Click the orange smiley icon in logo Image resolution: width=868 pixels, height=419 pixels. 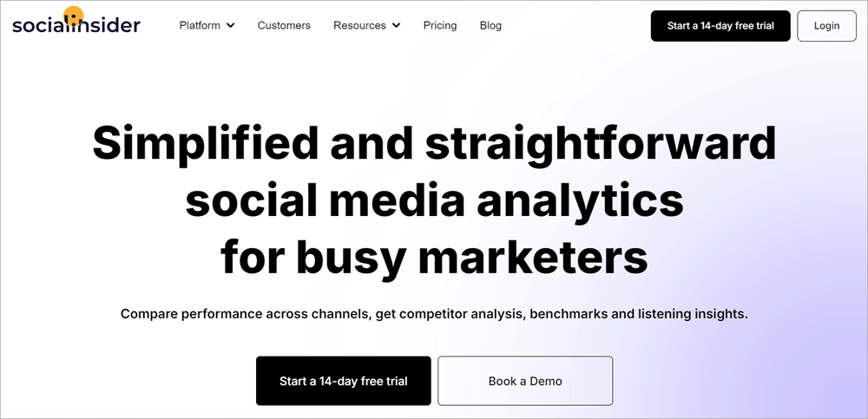(x=74, y=16)
